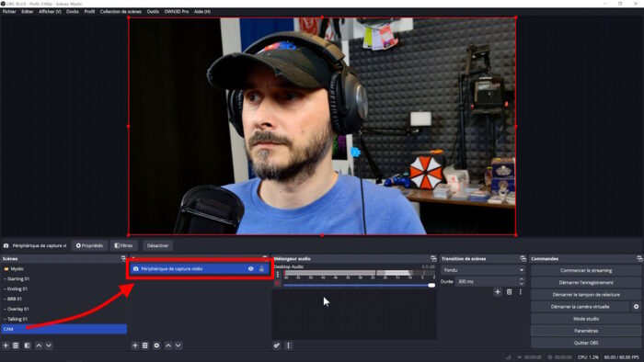Mute Desktop Audio speaker button
The width and height of the screenshot is (644, 362).
[278, 283]
